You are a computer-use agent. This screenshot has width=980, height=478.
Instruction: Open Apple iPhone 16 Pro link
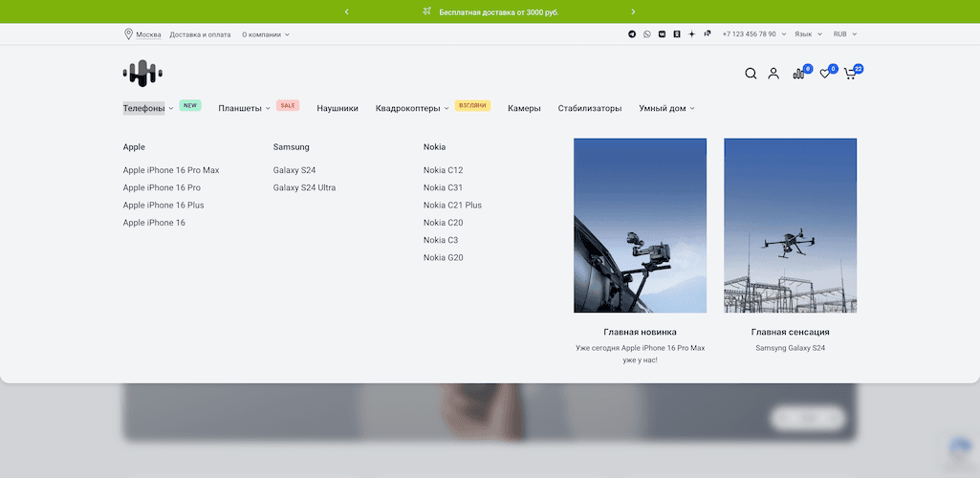pyautogui.click(x=162, y=187)
